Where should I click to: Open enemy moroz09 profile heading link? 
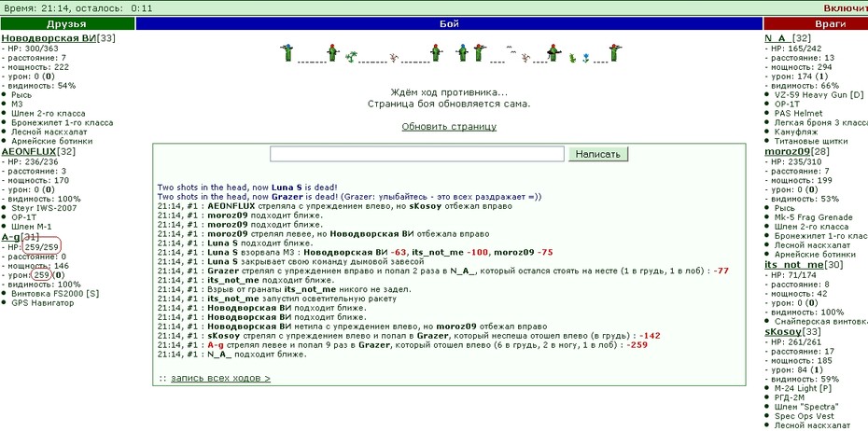pyautogui.click(x=787, y=151)
